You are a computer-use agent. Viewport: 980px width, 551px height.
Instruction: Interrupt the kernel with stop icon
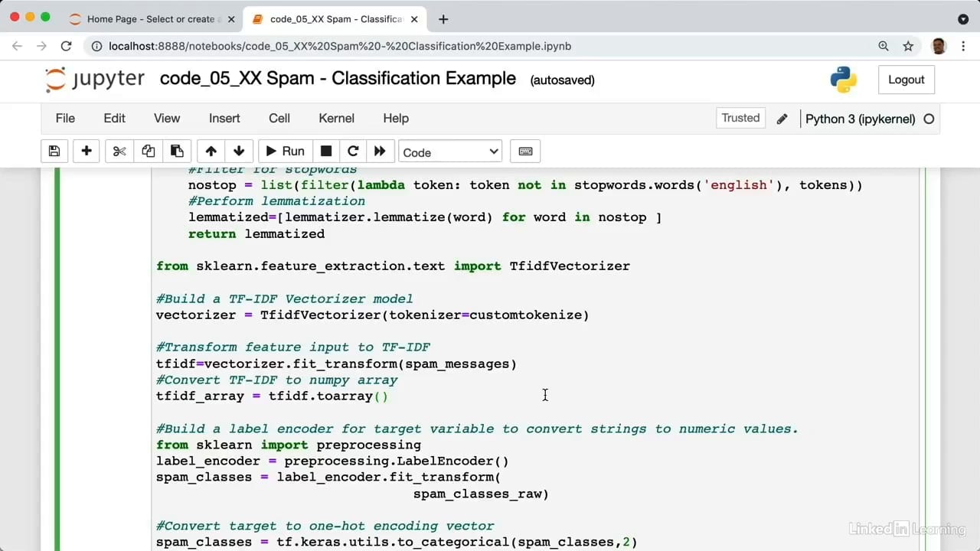pos(326,152)
